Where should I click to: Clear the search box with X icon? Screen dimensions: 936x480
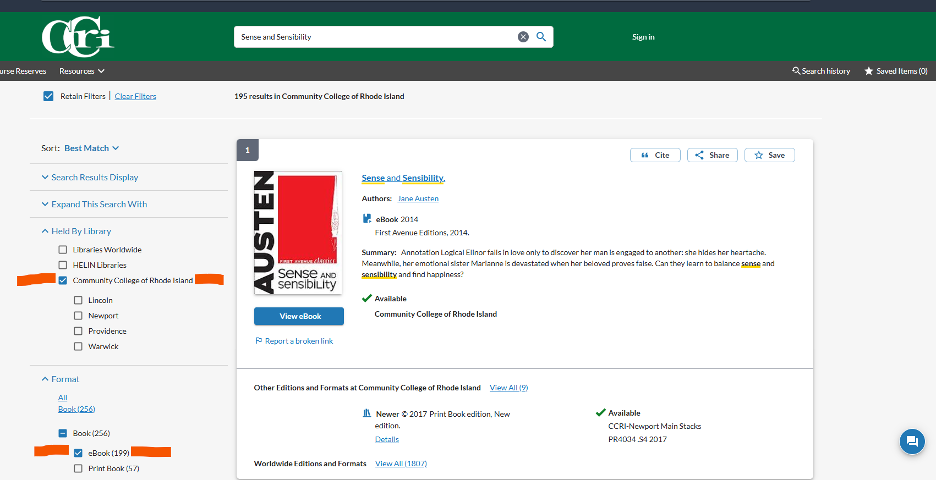coord(523,37)
